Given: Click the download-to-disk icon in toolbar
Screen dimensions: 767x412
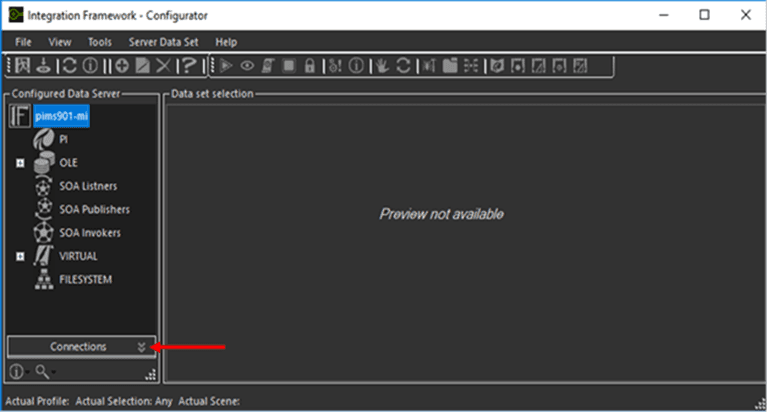Looking at the screenshot, I should 44,66.
